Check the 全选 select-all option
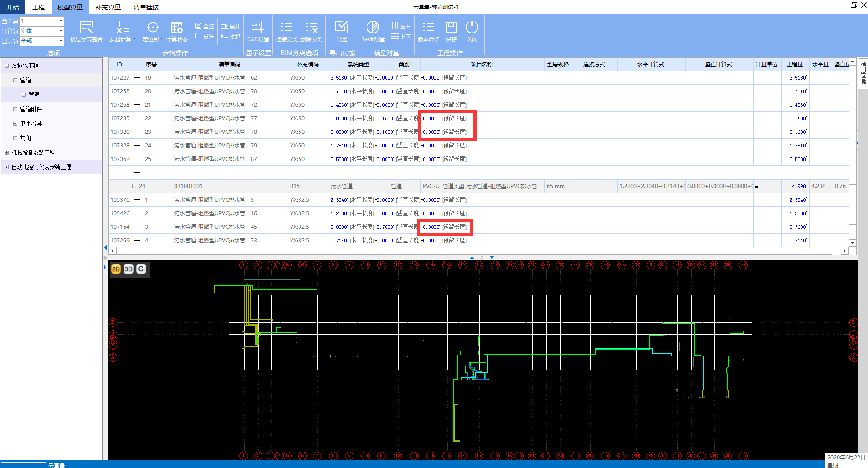The image size is (868, 468). (205, 26)
